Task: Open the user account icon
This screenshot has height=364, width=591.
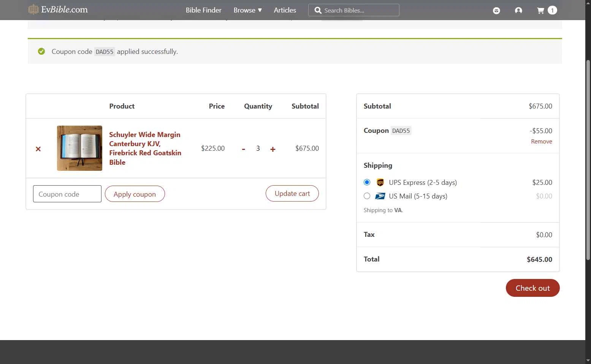Action: pyautogui.click(x=518, y=11)
